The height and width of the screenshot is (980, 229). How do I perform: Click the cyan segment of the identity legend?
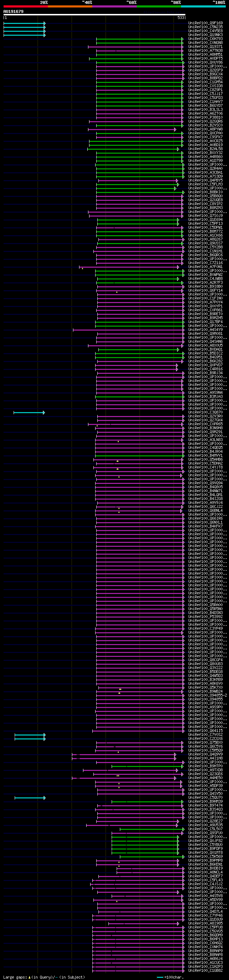204,6
